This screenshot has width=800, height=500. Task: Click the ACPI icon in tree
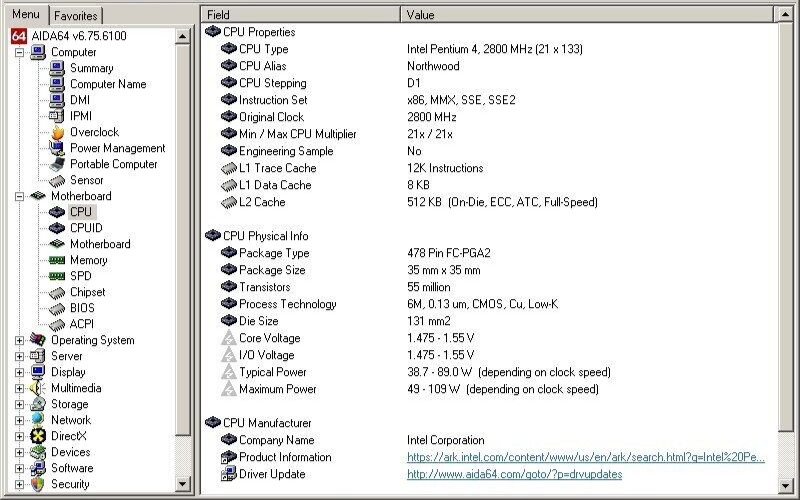pyautogui.click(x=57, y=324)
